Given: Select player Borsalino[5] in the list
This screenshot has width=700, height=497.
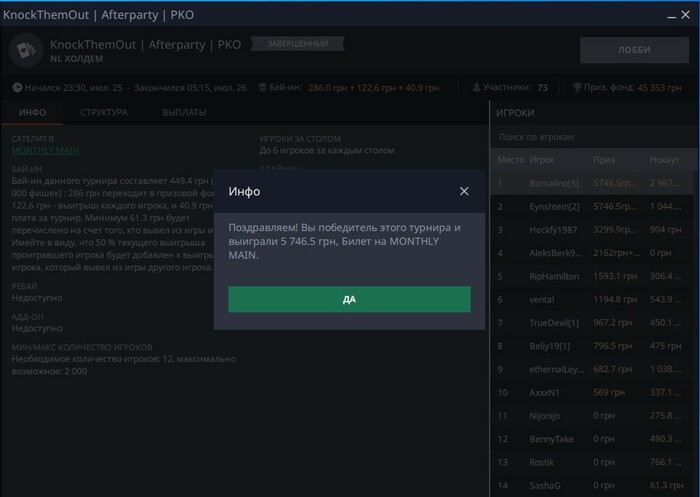Looking at the screenshot, I should (592, 183).
